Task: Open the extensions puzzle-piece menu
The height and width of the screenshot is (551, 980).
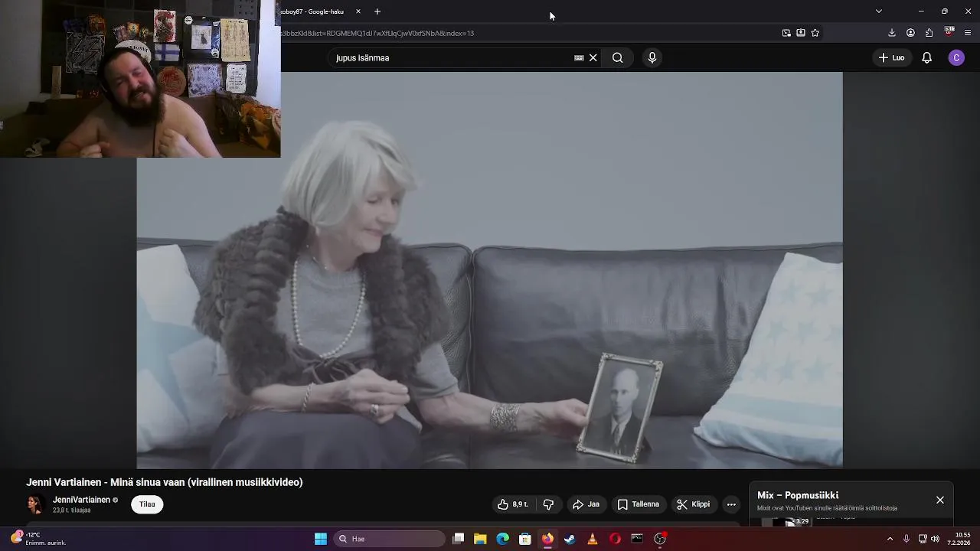Action: click(929, 33)
